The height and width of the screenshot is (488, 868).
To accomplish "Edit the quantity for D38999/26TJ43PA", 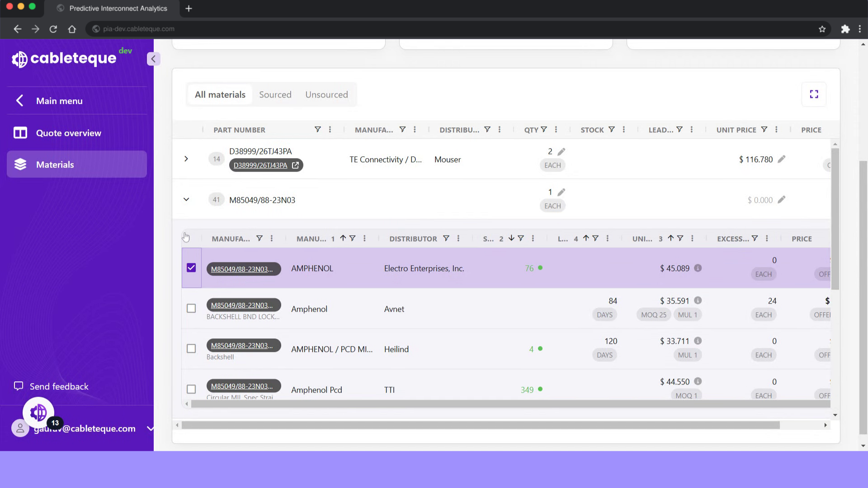I will point(561,152).
